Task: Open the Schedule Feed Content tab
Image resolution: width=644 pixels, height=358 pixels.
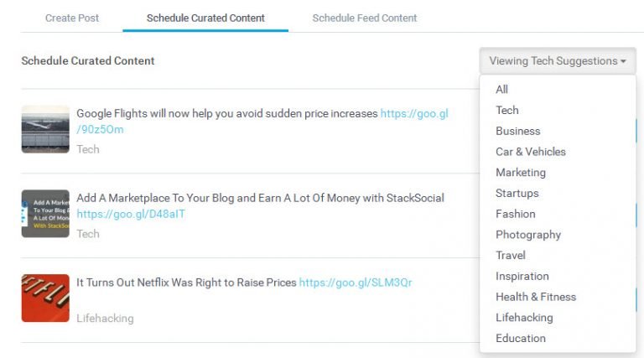Action: pos(364,18)
